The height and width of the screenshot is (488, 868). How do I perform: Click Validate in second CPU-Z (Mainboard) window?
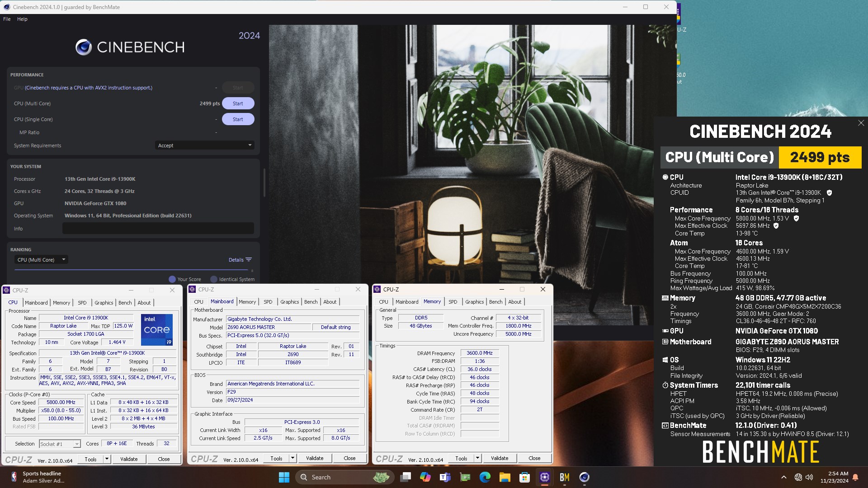tap(315, 459)
